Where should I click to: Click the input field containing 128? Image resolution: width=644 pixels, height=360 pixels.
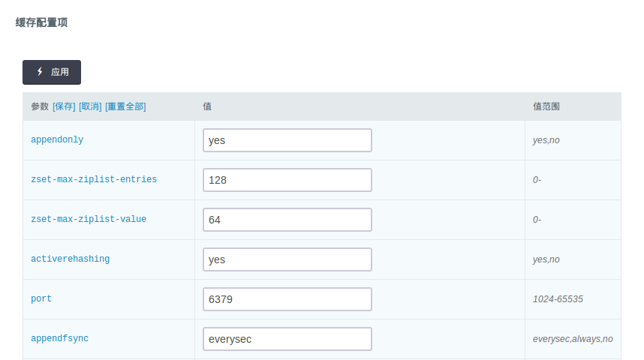pos(287,180)
